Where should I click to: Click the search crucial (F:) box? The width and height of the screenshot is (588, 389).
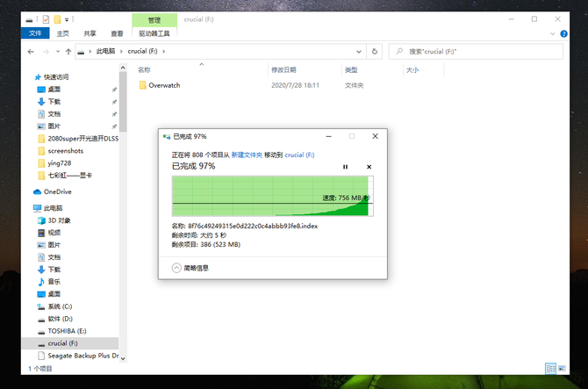point(476,52)
